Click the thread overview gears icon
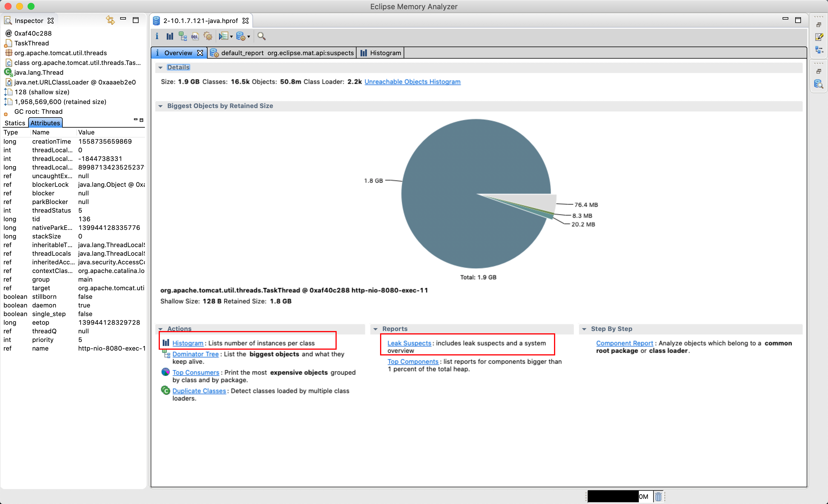The height and width of the screenshot is (504, 828). (x=208, y=36)
